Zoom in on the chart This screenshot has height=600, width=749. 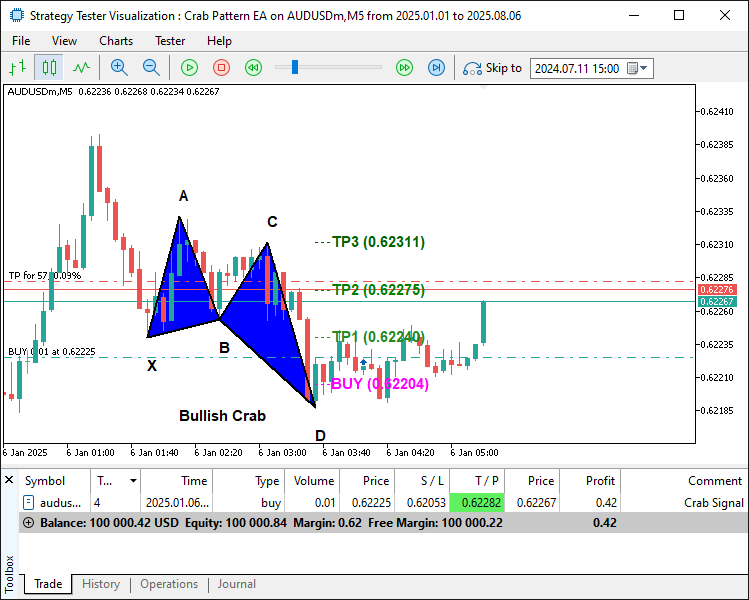(x=119, y=68)
